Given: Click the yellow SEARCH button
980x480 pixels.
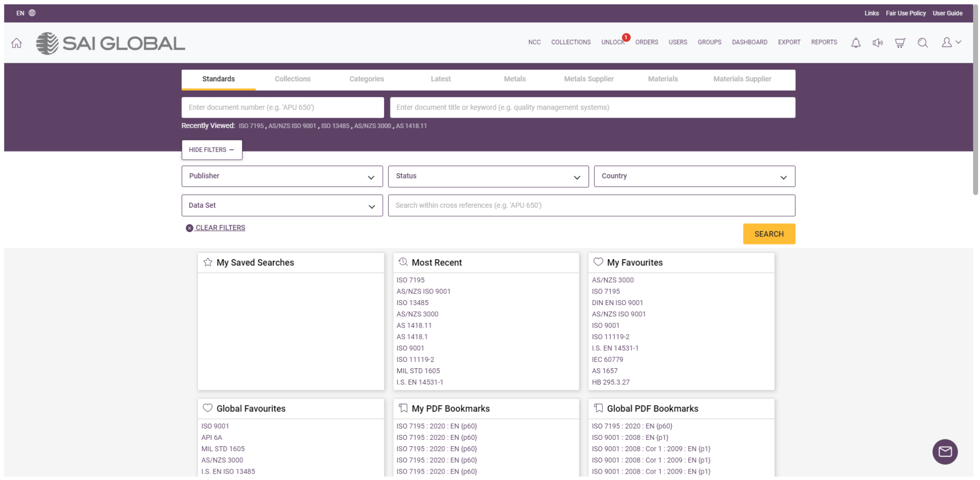Looking at the screenshot, I should 769,234.
